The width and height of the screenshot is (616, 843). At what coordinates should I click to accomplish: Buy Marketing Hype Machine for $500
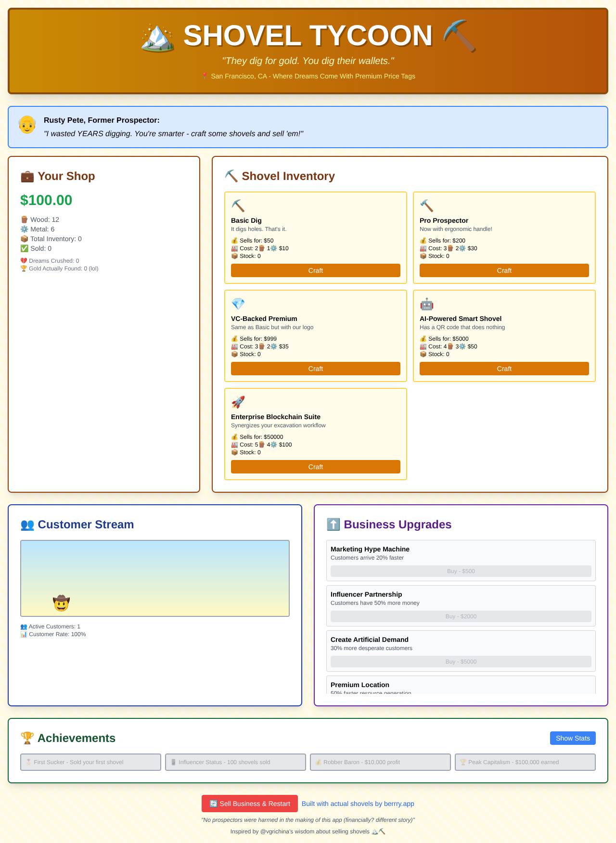tap(461, 571)
